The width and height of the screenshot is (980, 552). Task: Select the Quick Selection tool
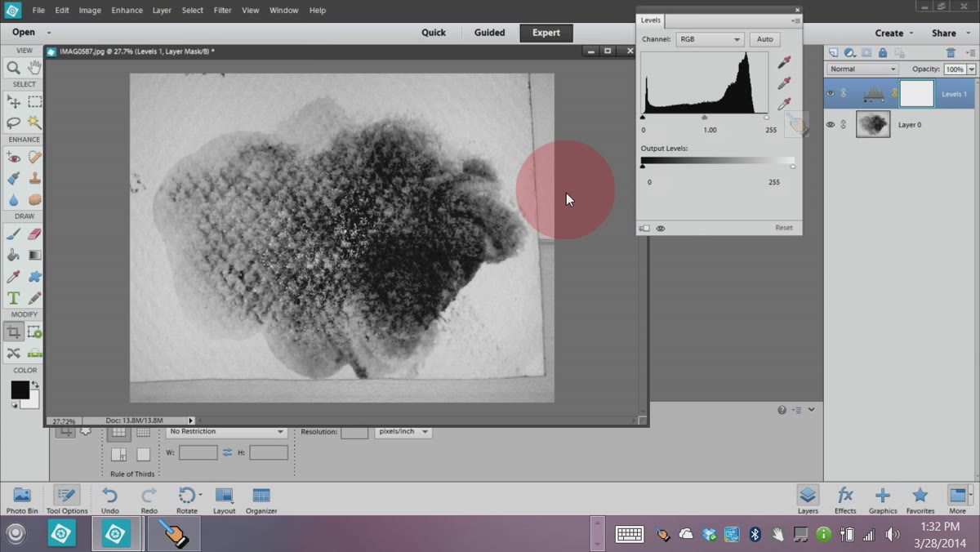(34, 122)
